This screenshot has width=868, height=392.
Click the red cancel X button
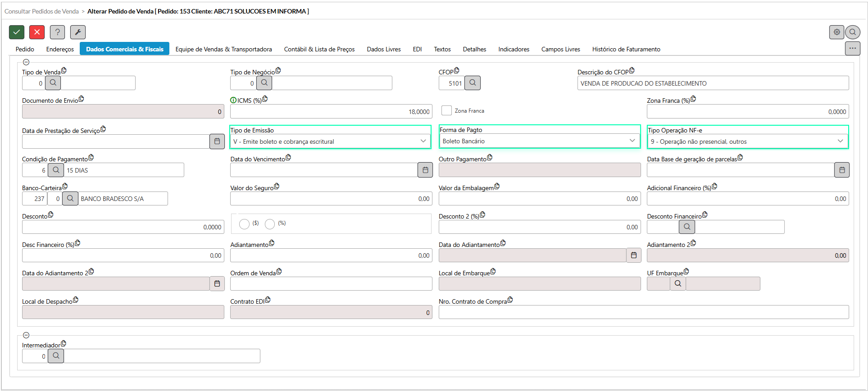point(37,32)
